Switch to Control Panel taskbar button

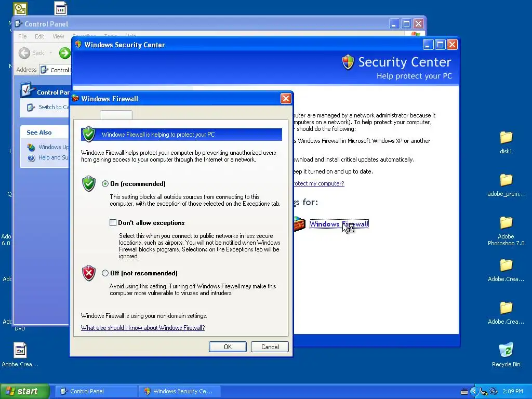(97, 391)
